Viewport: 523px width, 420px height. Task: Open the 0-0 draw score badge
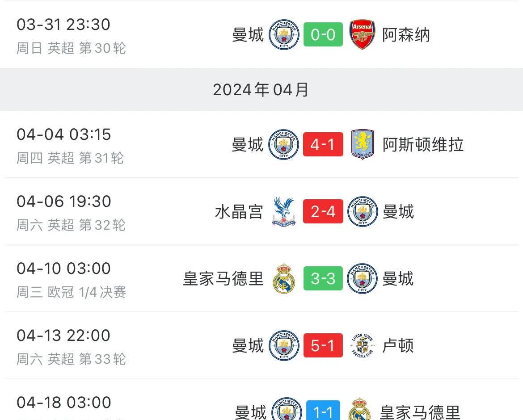(323, 34)
